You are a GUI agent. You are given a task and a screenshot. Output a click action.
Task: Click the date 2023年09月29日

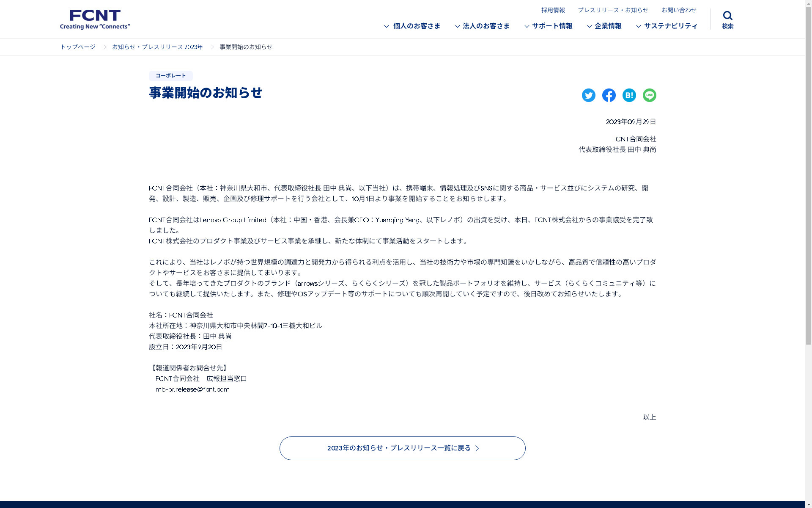point(631,122)
